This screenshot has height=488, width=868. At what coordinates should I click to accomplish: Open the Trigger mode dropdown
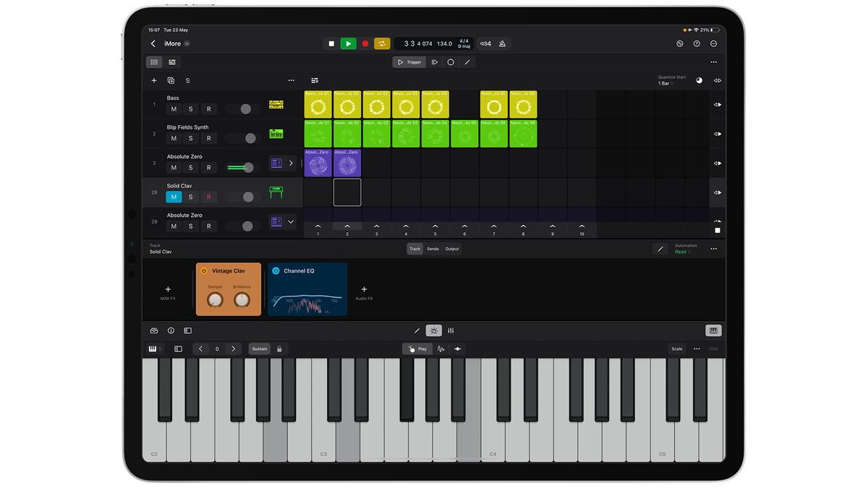point(409,62)
